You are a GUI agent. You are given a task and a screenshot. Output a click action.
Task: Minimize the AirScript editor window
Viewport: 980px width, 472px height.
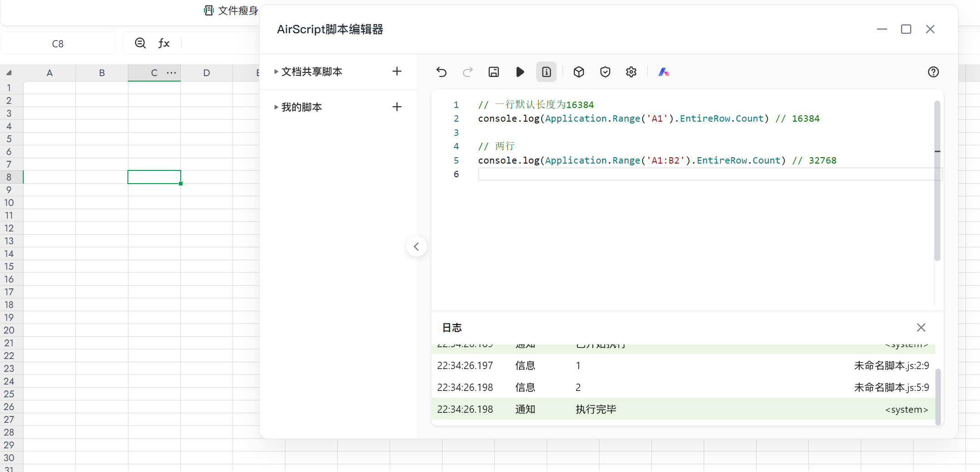coord(882,29)
